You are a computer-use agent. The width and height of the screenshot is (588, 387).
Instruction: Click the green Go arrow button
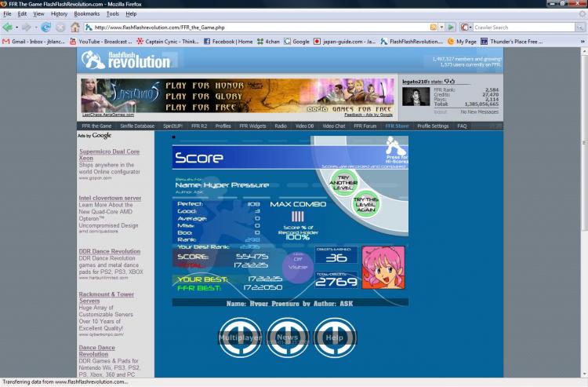click(x=451, y=27)
